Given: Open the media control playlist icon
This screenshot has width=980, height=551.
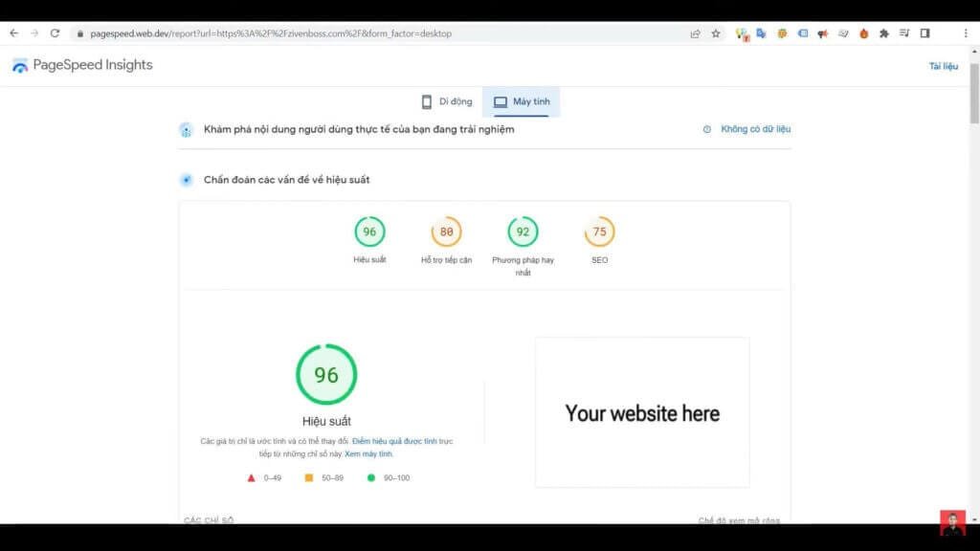Looking at the screenshot, I should [x=904, y=33].
